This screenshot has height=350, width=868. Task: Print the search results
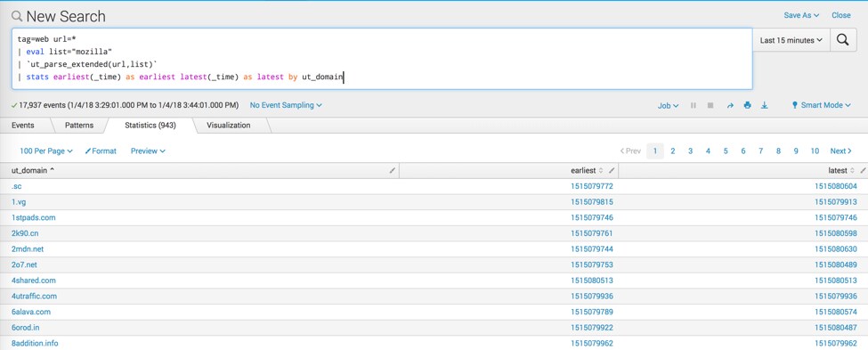pos(747,105)
